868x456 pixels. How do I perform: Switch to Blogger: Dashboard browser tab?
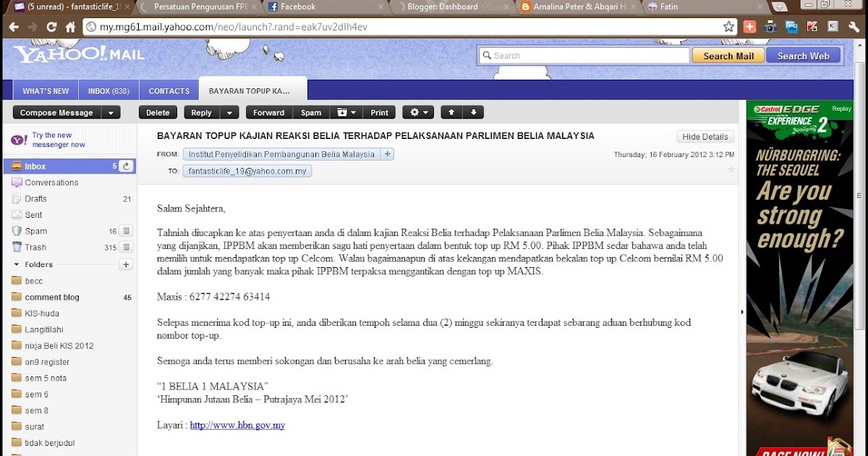point(452,7)
